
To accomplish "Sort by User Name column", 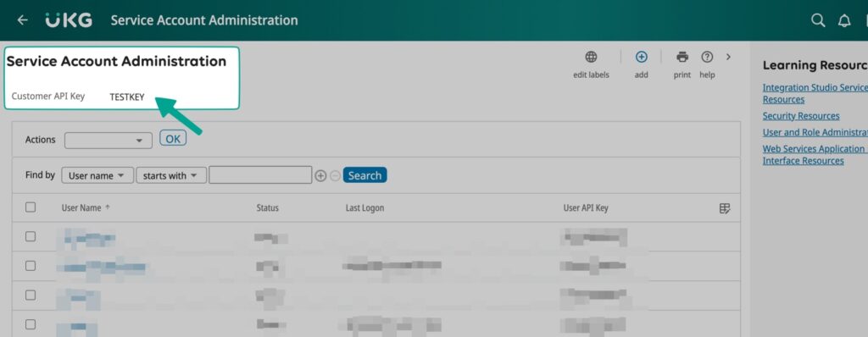I will [81, 208].
